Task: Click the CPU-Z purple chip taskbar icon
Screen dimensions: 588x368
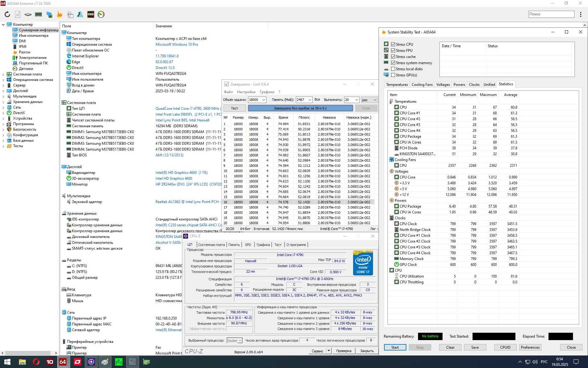Action: click(91, 362)
